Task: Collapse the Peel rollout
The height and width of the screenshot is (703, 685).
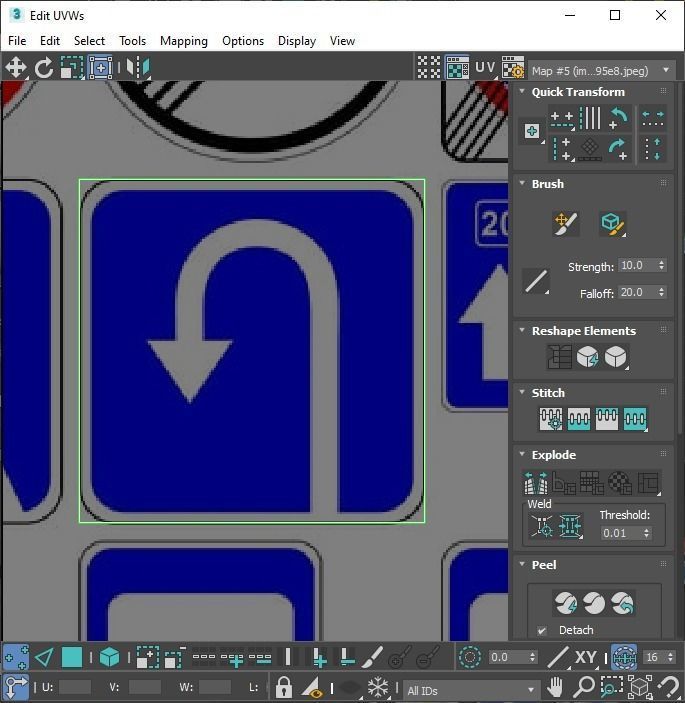Action: click(522, 564)
